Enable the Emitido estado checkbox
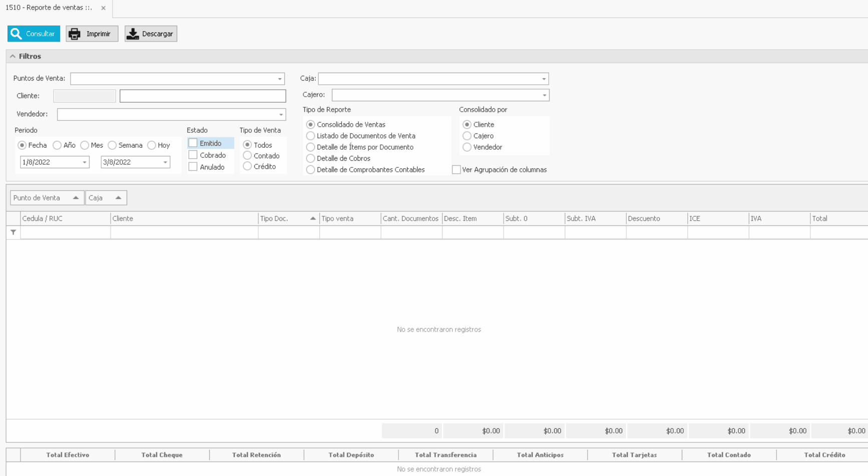This screenshot has width=868, height=476. point(193,143)
